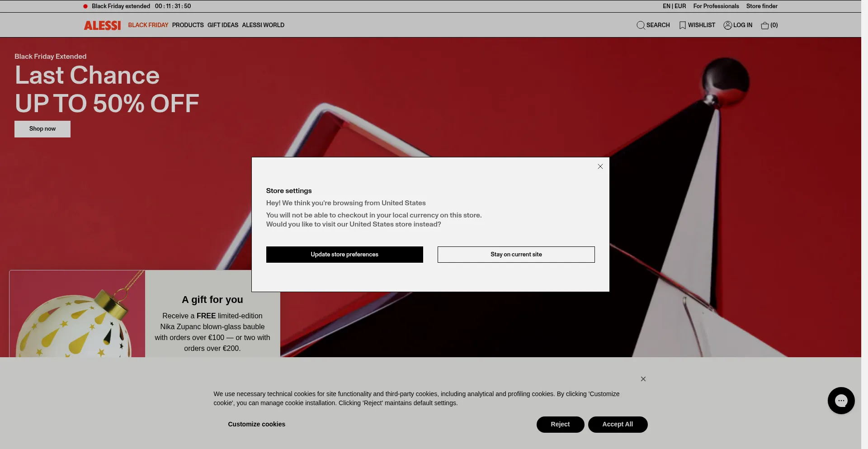
Task: Open the Products menu
Action: point(188,25)
